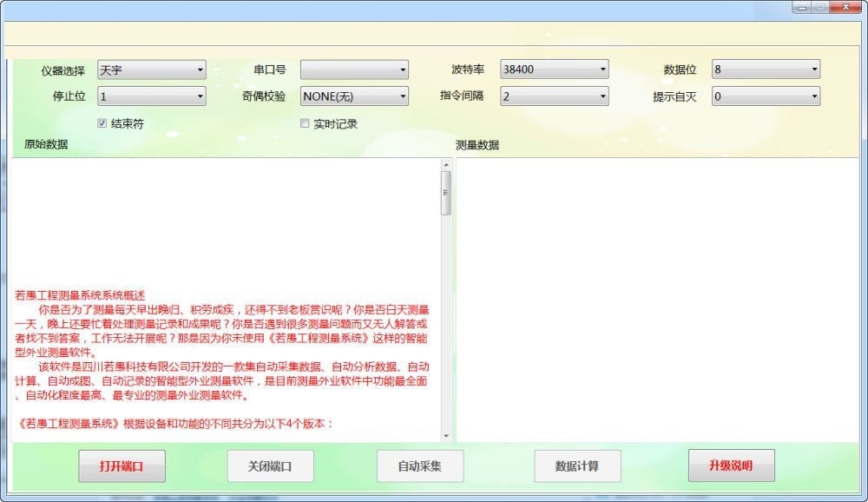This screenshot has width=868, height=502.
Task: Click the heading 若愚工程测量系统系统概述
Action: point(80,295)
